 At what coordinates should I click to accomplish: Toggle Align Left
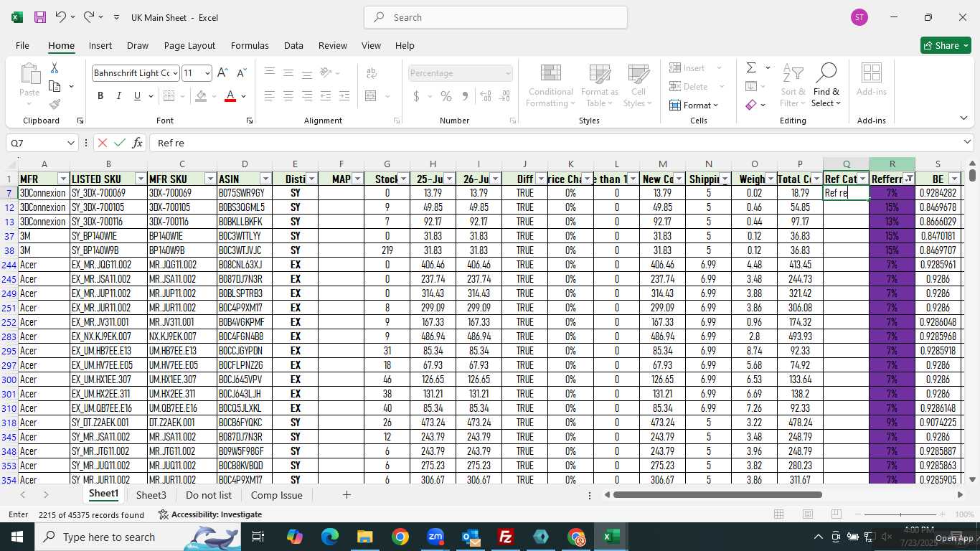(x=270, y=96)
